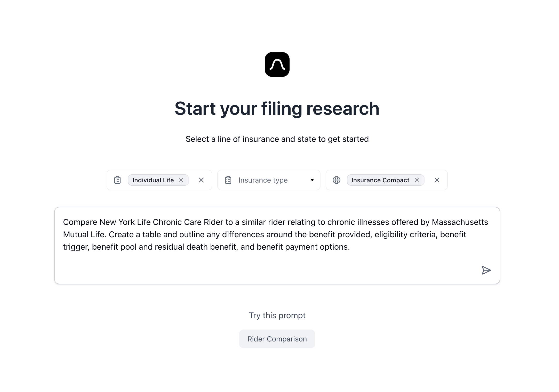559x392 pixels.
Task: Click the word 'Massachusetts' in the prompt
Action: pos(460,222)
